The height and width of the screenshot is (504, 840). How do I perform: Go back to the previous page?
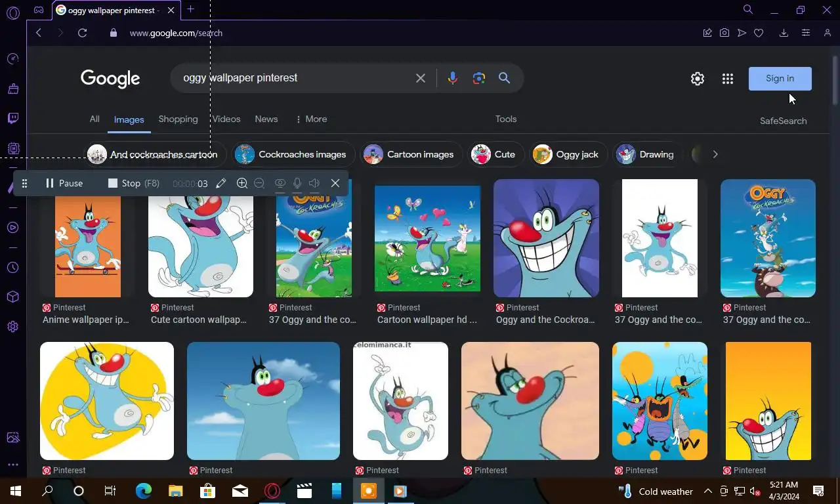pyautogui.click(x=39, y=33)
